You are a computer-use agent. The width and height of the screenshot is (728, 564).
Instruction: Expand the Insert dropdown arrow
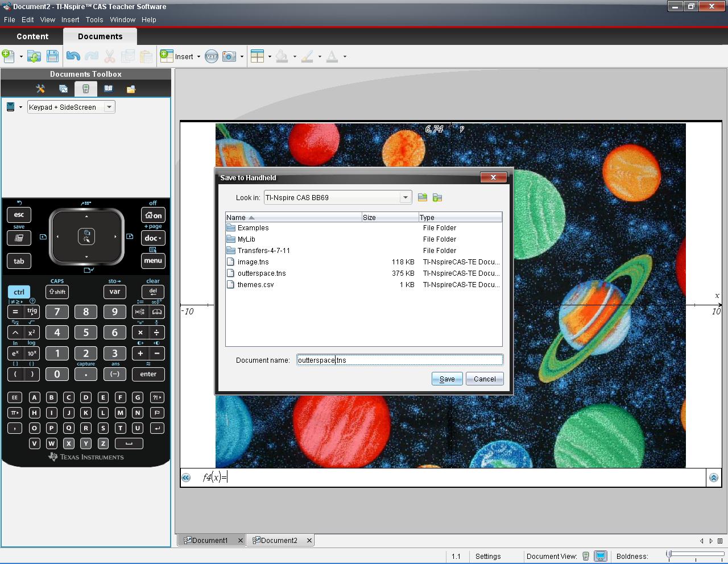point(198,57)
